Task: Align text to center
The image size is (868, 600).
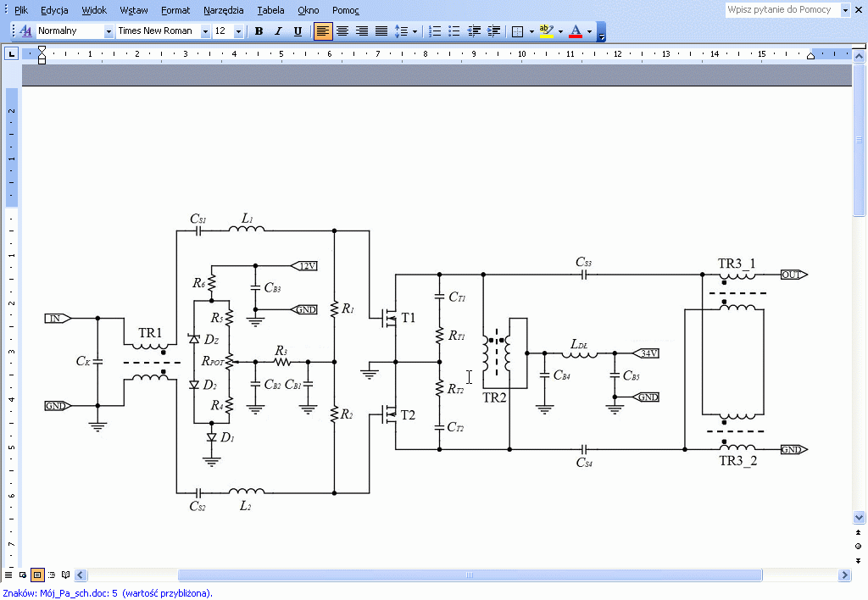Action: tap(342, 31)
